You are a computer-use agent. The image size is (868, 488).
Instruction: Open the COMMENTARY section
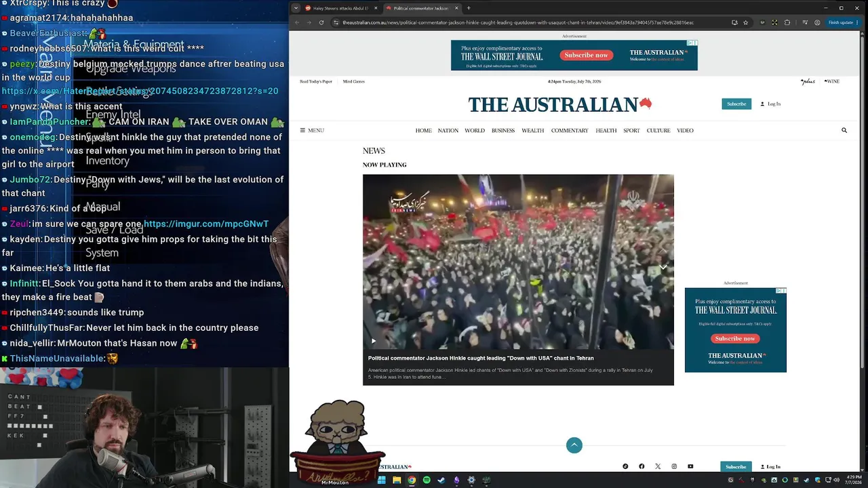(570, 130)
